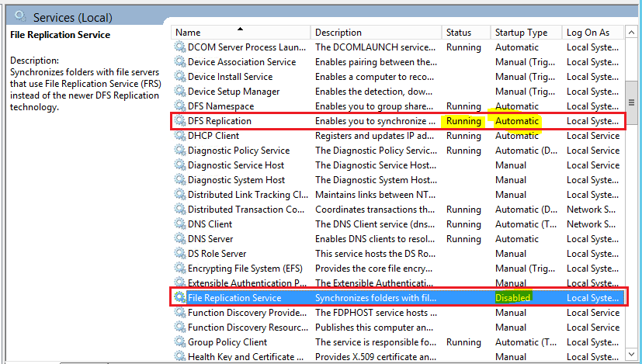Click the vertical scrollbar thumb
Screen dimensions: 642x364
tap(631, 102)
